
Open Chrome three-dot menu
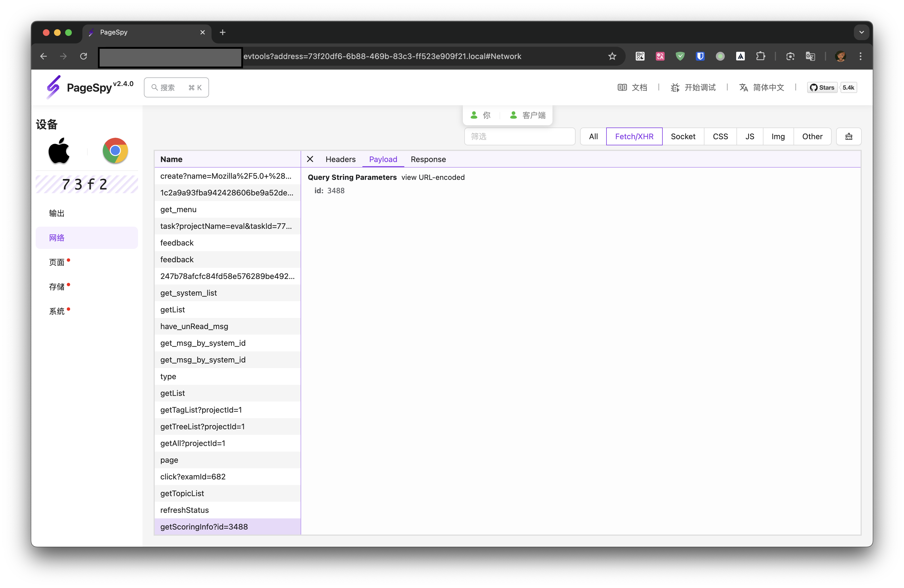[860, 56]
